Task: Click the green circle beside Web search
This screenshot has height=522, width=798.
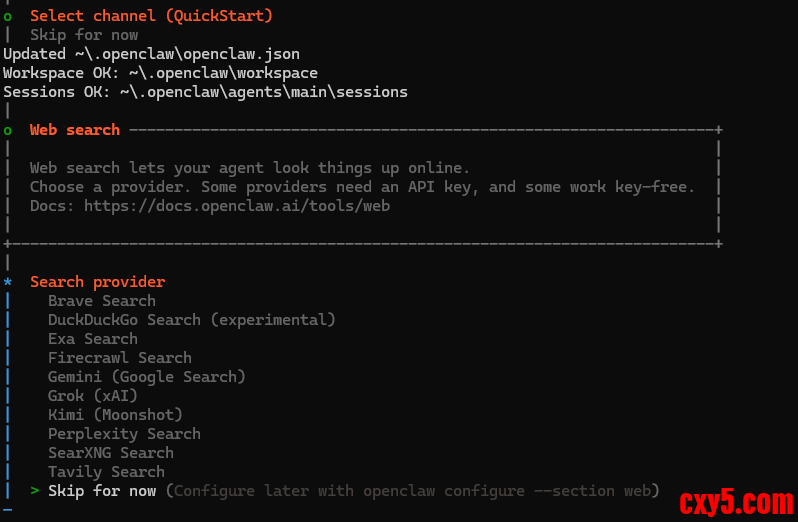Action: (x=8, y=130)
